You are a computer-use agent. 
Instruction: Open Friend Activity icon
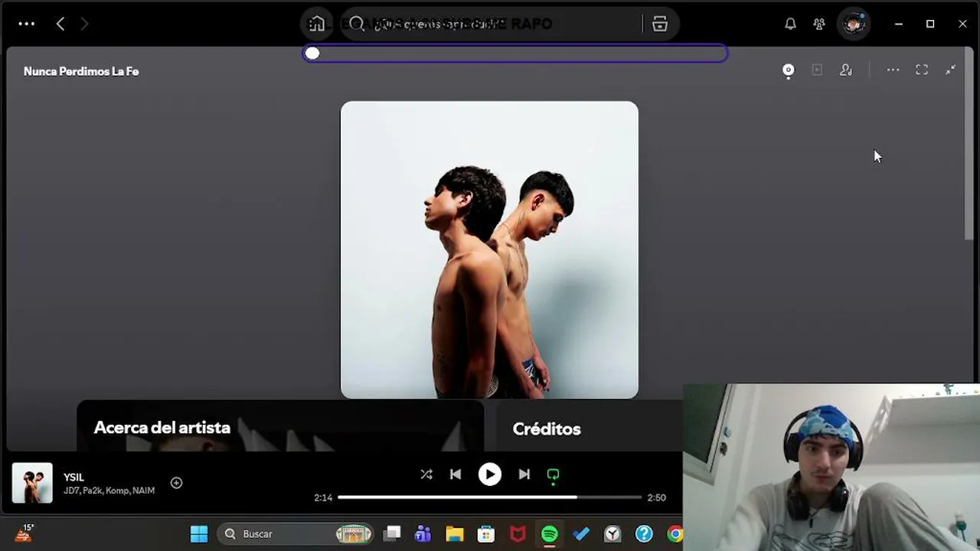(819, 24)
